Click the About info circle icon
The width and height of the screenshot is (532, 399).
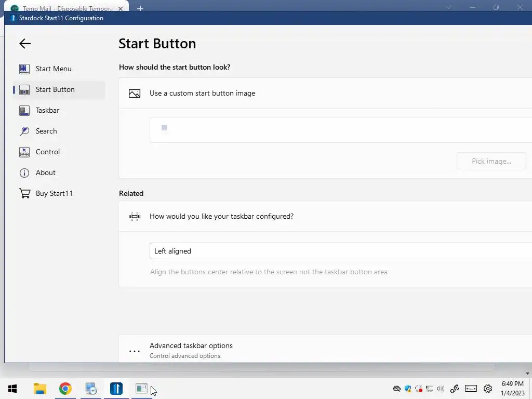tap(24, 172)
